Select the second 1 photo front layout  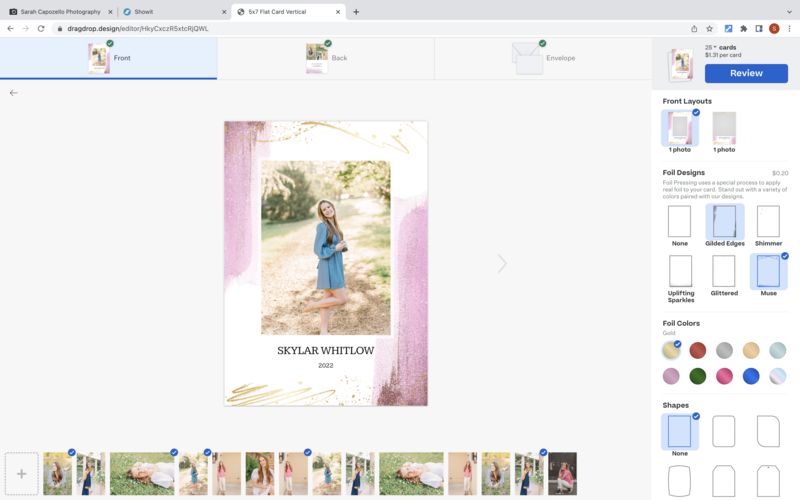[x=725, y=128]
